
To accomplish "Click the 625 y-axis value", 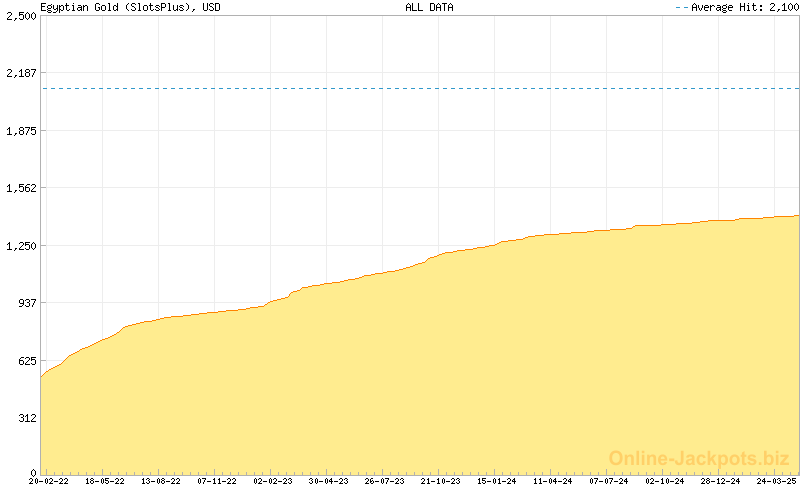I will 24,360.
